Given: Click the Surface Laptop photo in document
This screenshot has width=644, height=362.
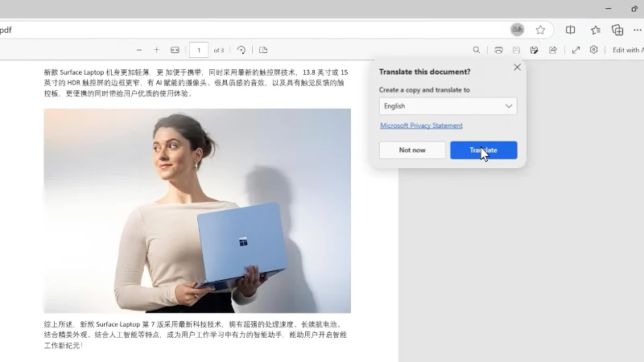Looking at the screenshot, I should [x=197, y=211].
